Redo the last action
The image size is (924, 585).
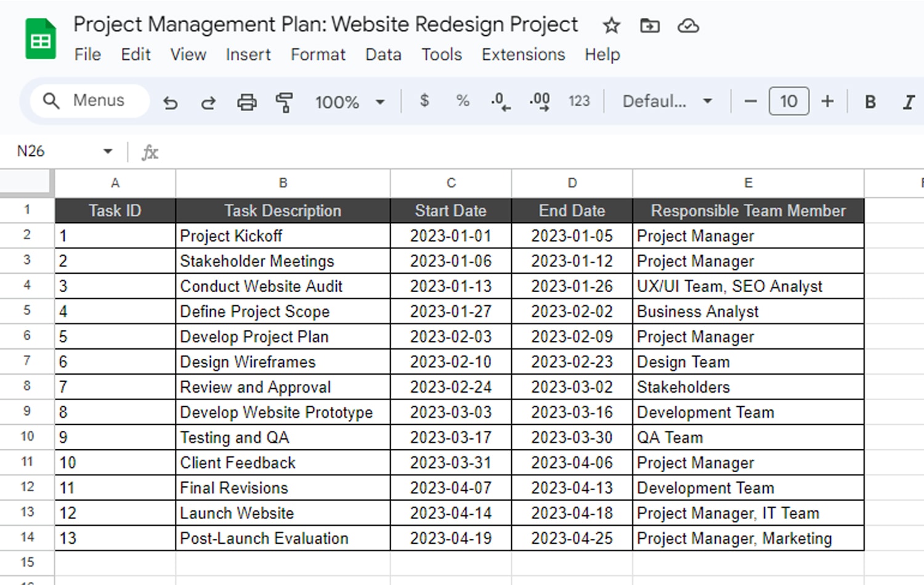208,102
